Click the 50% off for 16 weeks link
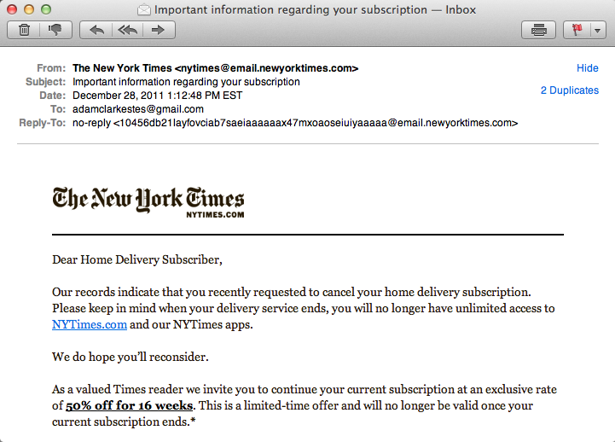Image resolution: width=615 pixels, height=442 pixels. click(x=129, y=406)
